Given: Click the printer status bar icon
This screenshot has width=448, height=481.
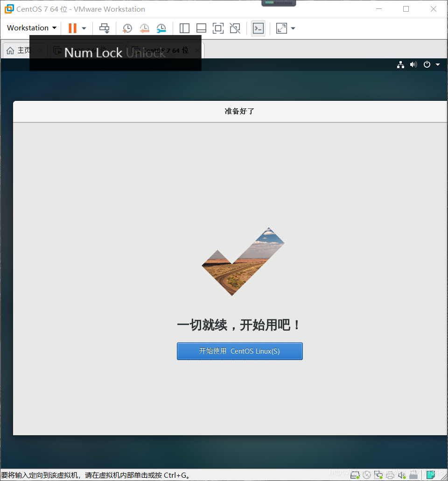Looking at the screenshot, I should point(390,475).
